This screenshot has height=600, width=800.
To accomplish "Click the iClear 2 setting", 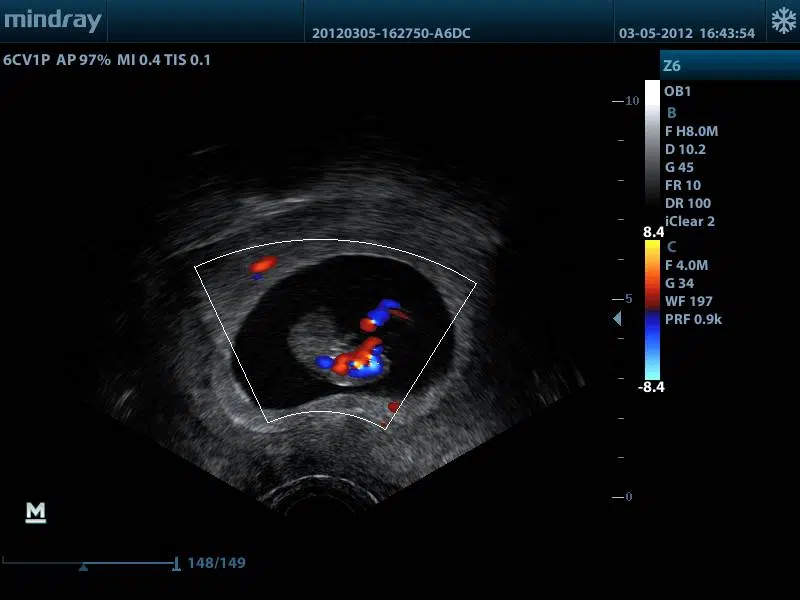I will click(690, 222).
